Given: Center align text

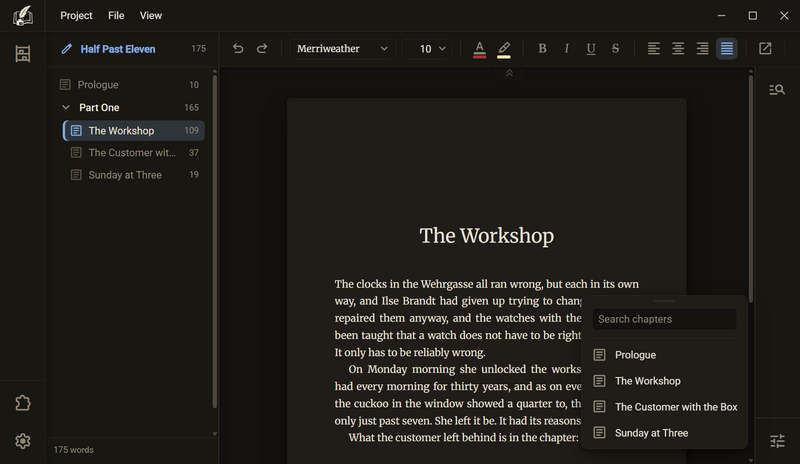Looking at the screenshot, I should [x=678, y=48].
